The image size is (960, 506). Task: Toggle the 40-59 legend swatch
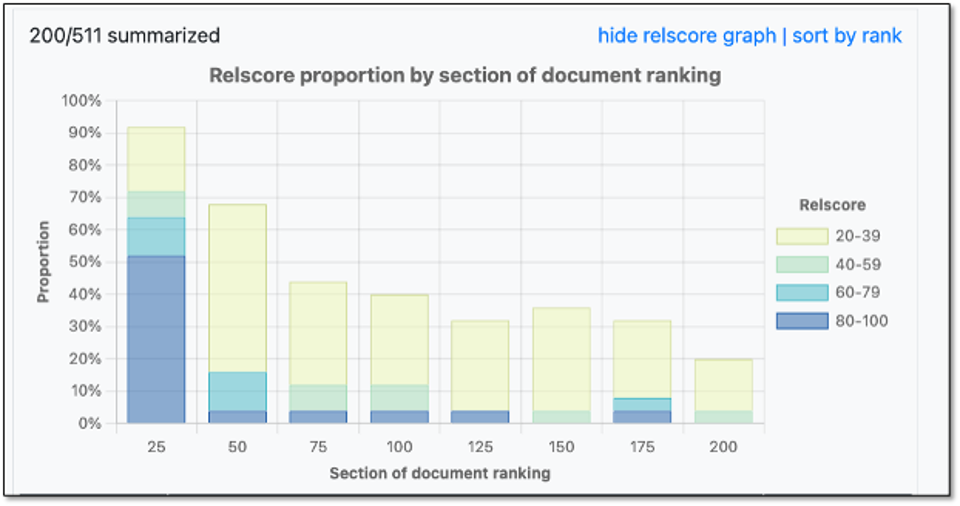pos(802,264)
